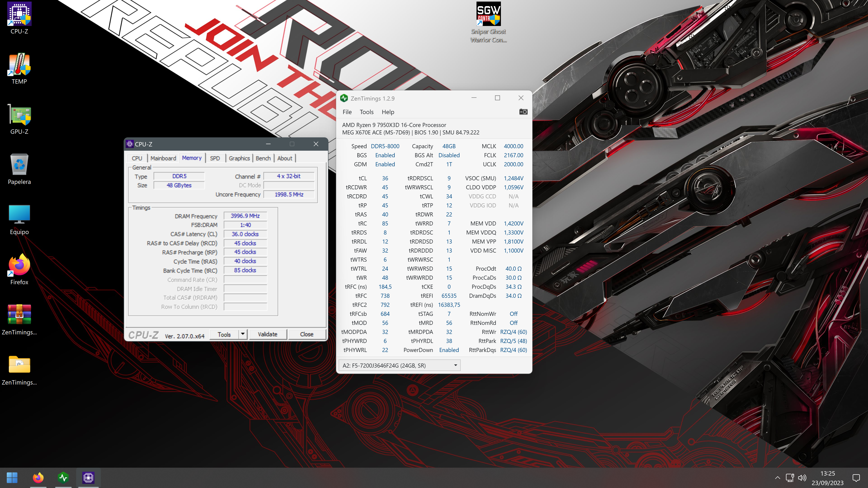Select the Papelera recycle bin icon
868x488 pixels.
(19, 169)
